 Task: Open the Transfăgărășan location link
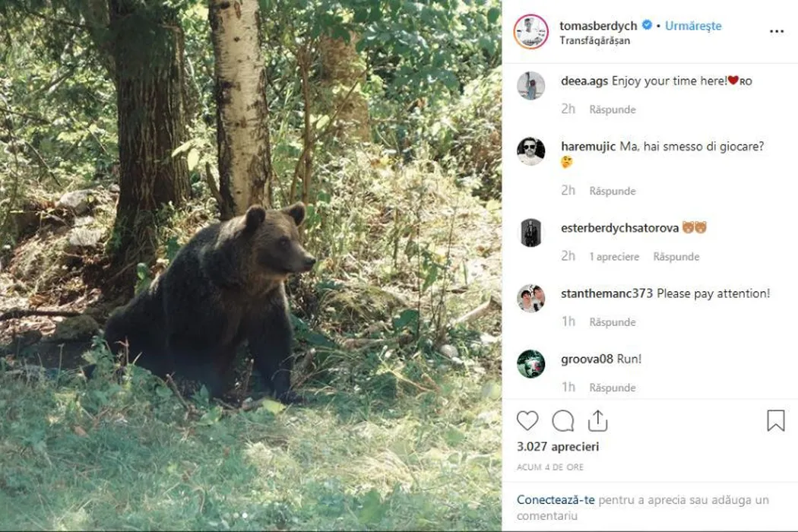pos(594,40)
